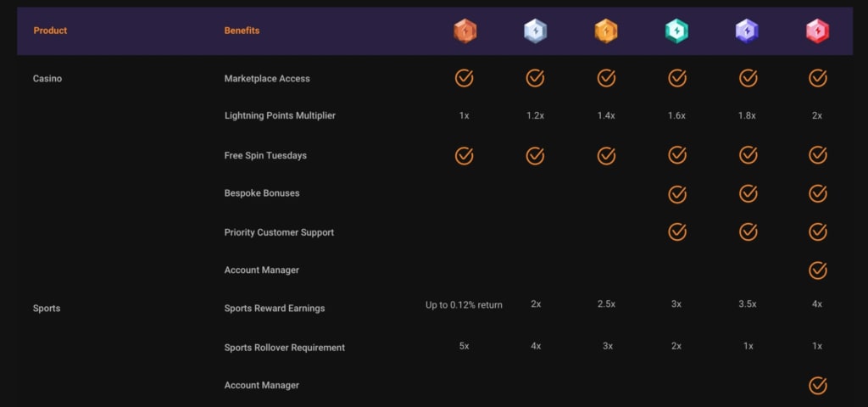This screenshot has width=868, height=407.
Task: Click the silver tier gem icon
Action: tap(536, 31)
